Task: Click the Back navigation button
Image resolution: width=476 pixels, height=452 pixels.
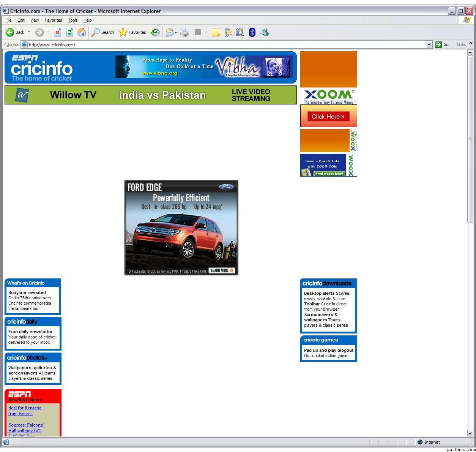Action: pos(15,32)
